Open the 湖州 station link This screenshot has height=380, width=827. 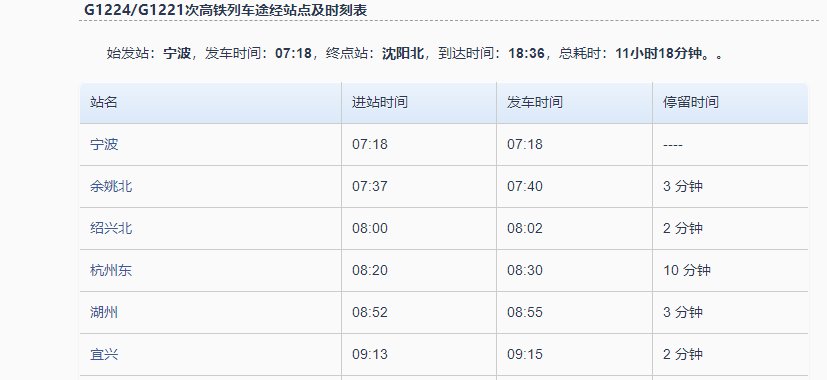(104, 312)
